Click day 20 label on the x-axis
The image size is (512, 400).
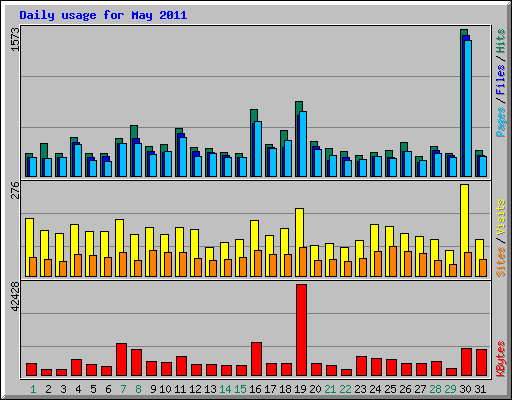[x=315, y=389]
